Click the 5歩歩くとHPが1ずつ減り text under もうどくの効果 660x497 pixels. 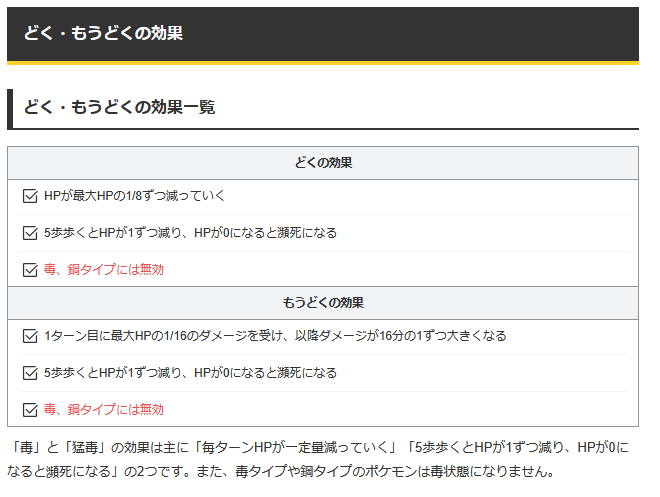click(x=190, y=373)
